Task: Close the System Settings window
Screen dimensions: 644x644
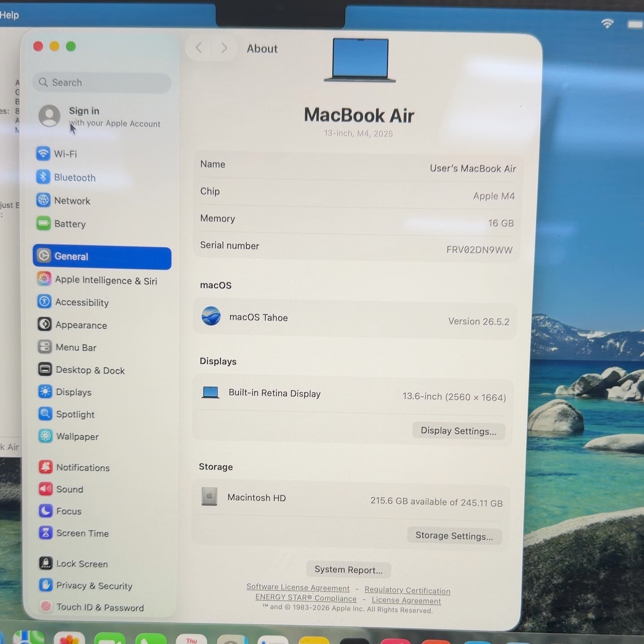Action: (38, 46)
